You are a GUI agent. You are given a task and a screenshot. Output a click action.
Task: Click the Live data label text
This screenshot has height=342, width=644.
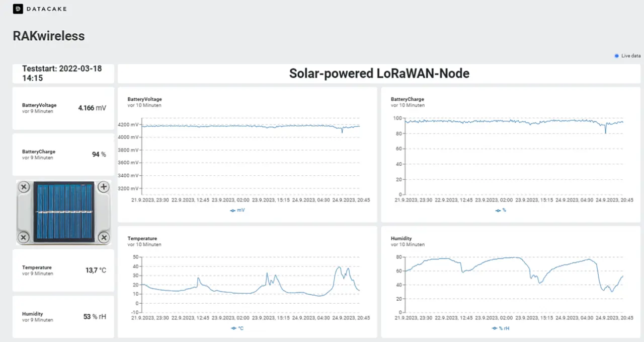click(x=631, y=56)
